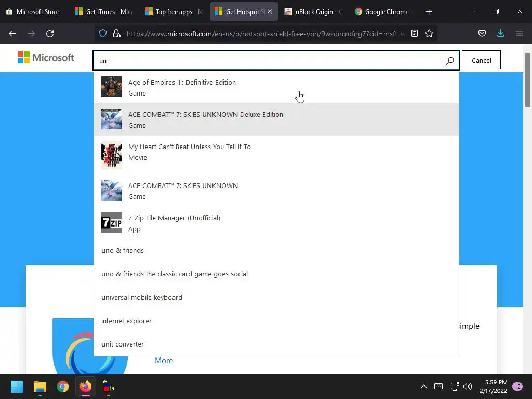The width and height of the screenshot is (532, 399).
Task: Open the Firefox downloads panel
Action: (x=500, y=33)
